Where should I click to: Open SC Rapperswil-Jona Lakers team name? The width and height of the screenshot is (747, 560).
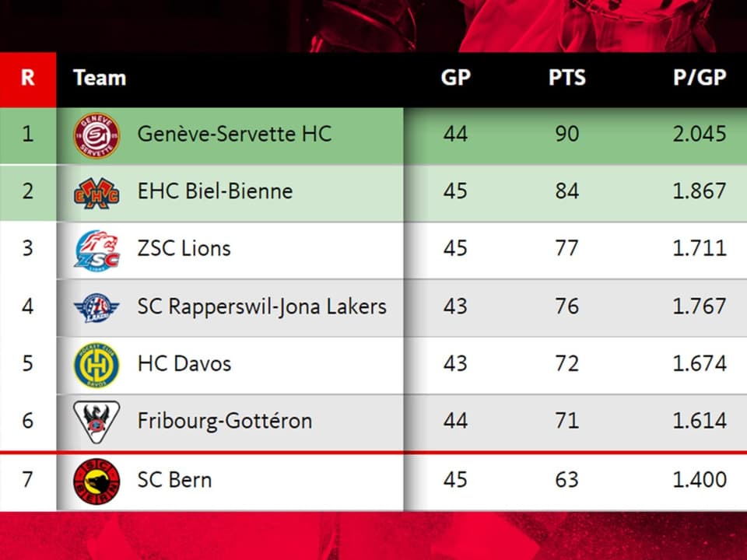pyautogui.click(x=262, y=306)
